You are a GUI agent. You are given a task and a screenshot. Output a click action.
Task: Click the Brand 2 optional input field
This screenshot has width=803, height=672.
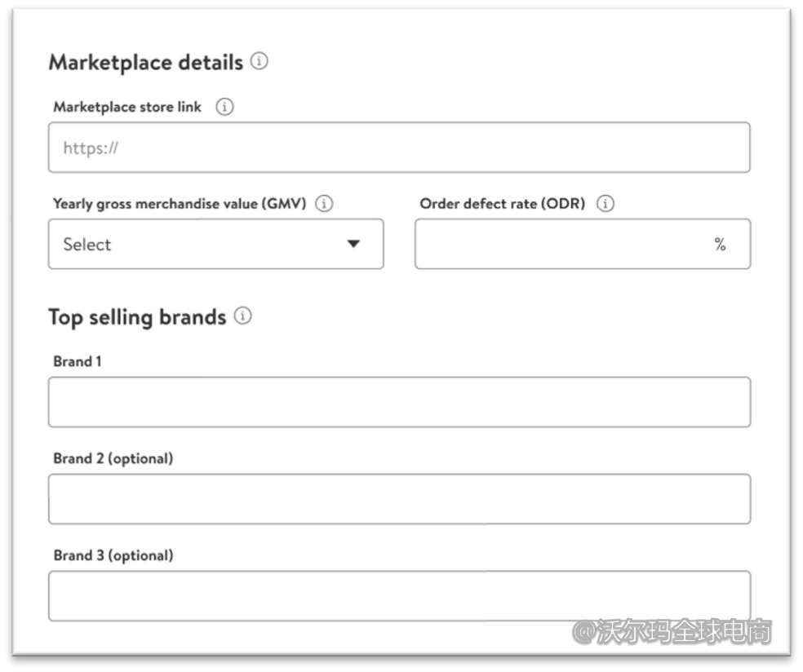click(x=400, y=498)
